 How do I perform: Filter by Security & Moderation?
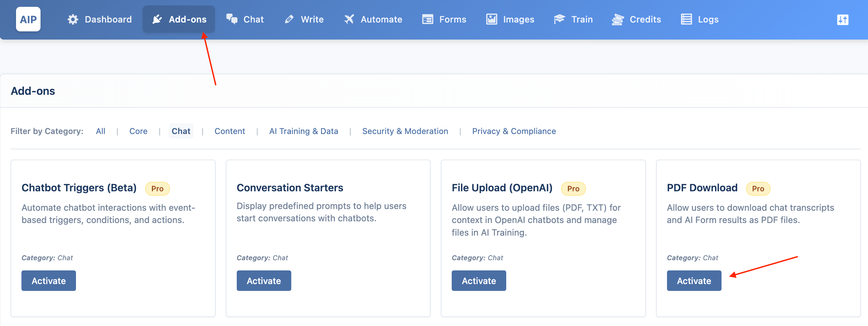(405, 131)
